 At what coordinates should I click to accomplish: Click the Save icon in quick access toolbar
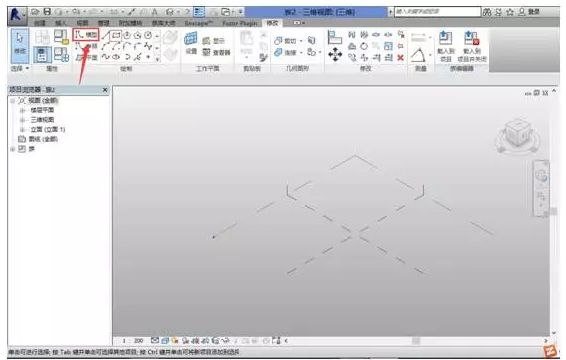click(47, 12)
